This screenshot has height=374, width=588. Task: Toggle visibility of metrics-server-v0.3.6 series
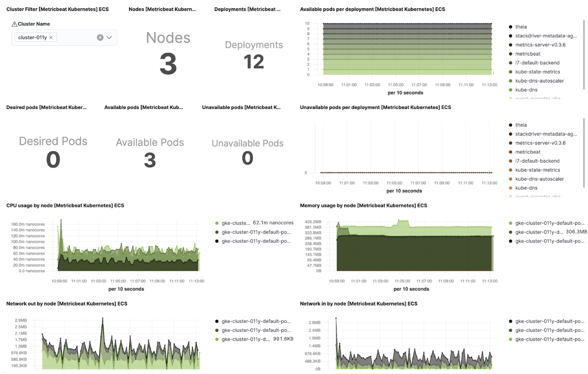pyautogui.click(x=541, y=45)
